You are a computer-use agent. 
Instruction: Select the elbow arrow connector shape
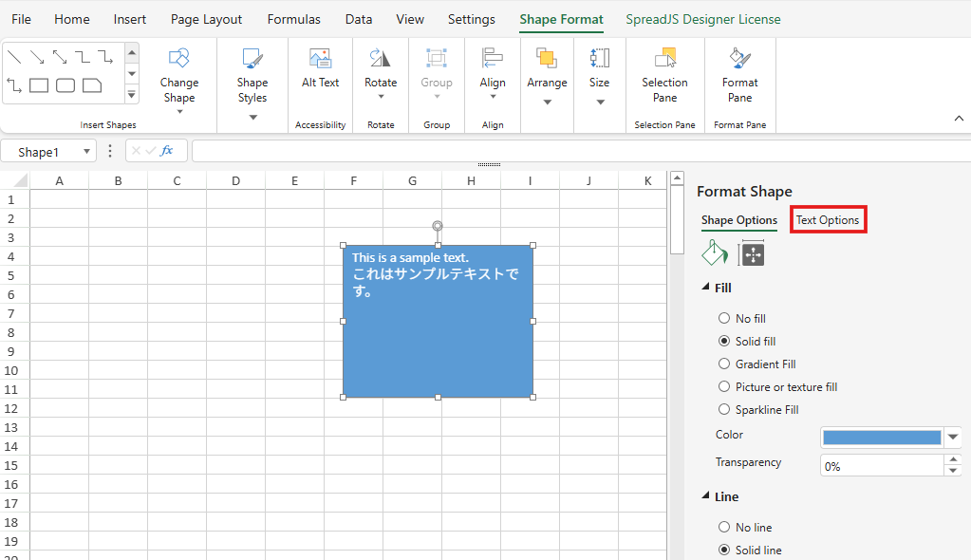[105, 58]
